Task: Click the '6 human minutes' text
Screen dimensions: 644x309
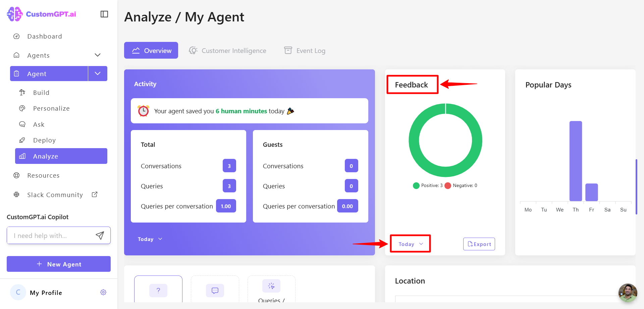Action: (x=241, y=111)
